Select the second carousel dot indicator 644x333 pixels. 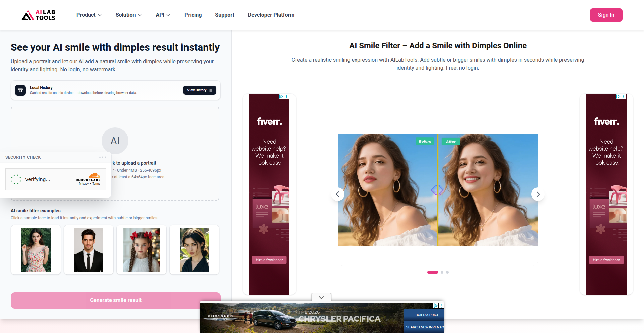pyautogui.click(x=442, y=272)
